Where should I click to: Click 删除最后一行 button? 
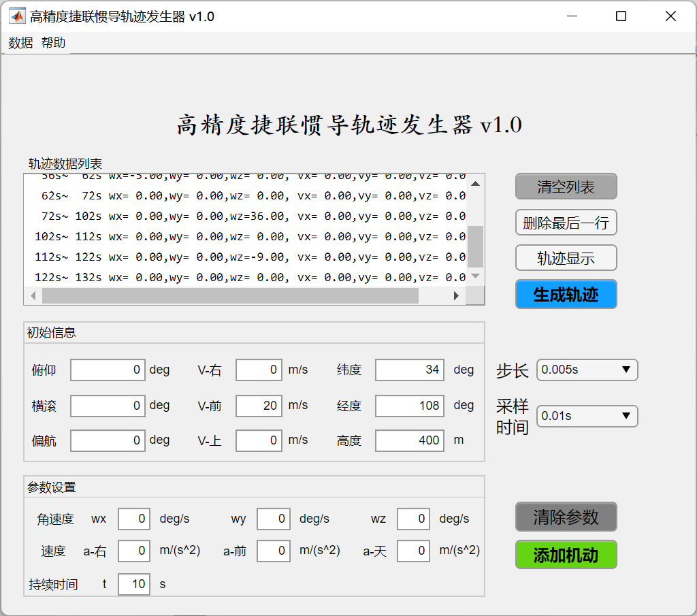(x=566, y=222)
